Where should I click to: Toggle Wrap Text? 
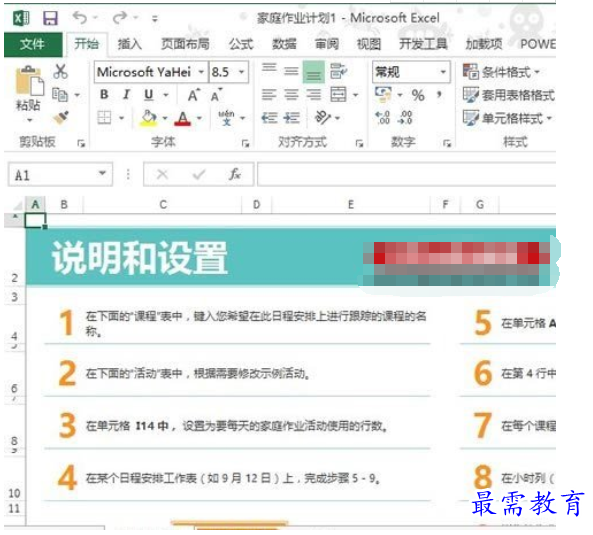pos(338,71)
